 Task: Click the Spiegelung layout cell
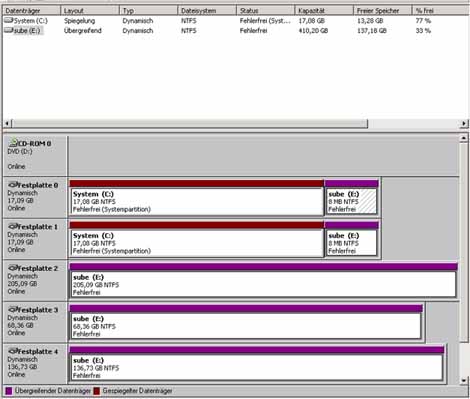tap(79, 21)
